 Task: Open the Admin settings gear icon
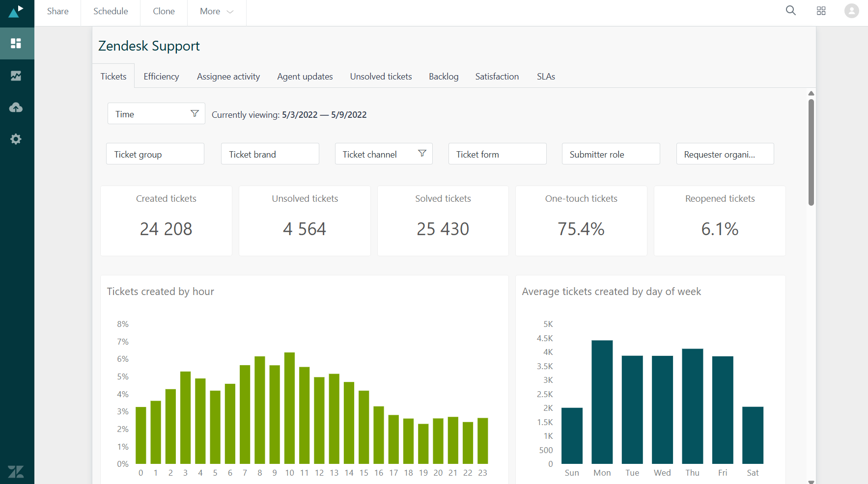coord(16,139)
